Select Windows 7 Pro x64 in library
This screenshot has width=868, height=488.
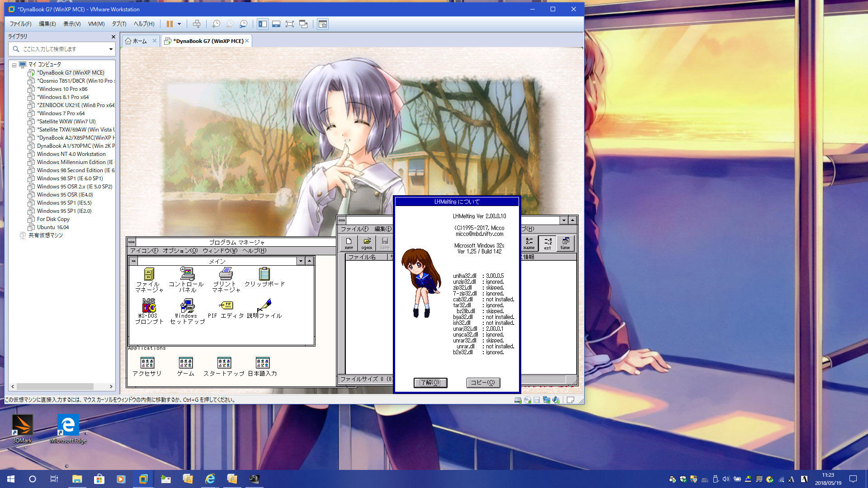61,113
